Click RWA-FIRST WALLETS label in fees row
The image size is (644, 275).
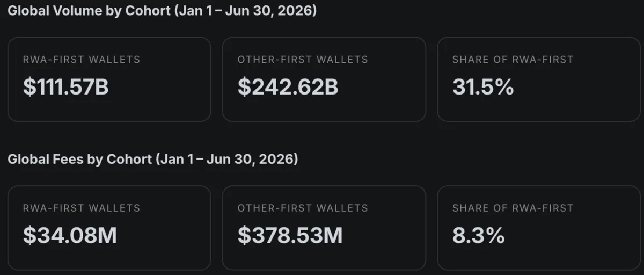(82, 208)
